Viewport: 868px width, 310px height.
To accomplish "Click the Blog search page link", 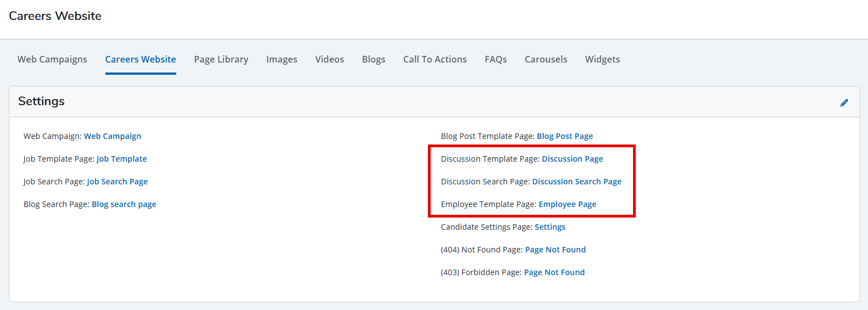I will click(x=124, y=204).
